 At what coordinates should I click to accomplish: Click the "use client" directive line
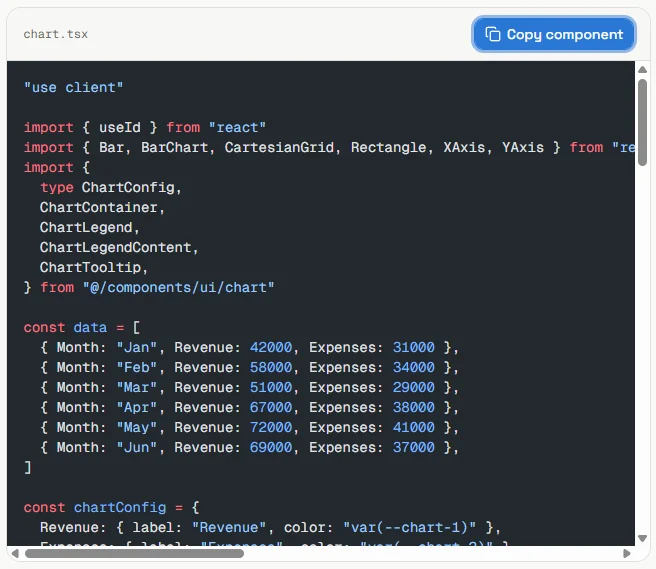pos(73,87)
